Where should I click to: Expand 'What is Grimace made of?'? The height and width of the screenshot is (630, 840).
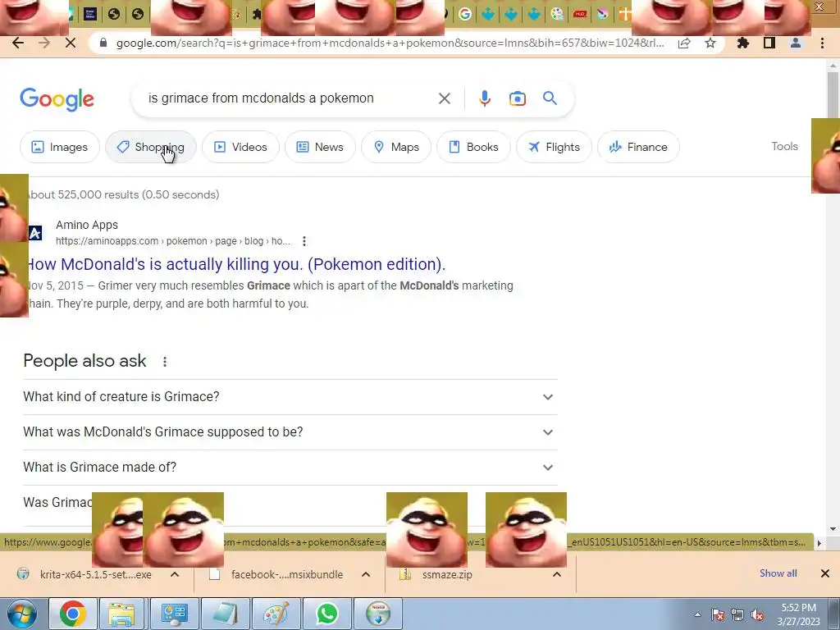pos(290,468)
